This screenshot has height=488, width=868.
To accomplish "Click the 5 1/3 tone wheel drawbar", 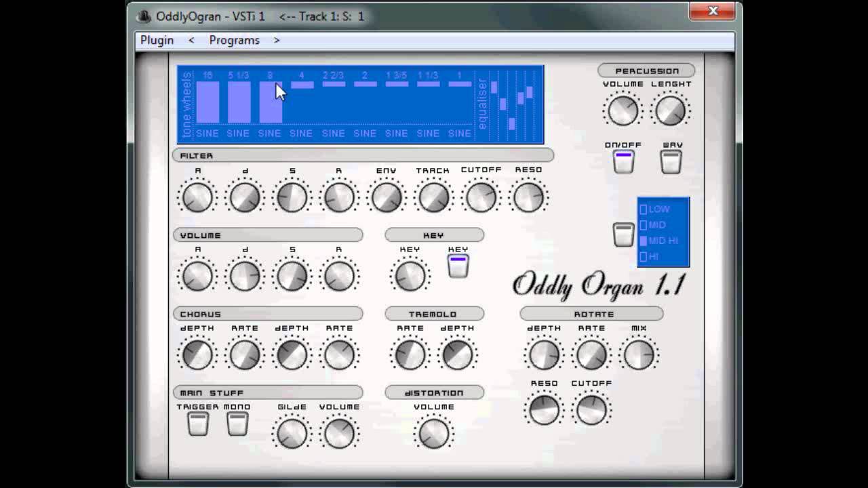I will 239,102.
